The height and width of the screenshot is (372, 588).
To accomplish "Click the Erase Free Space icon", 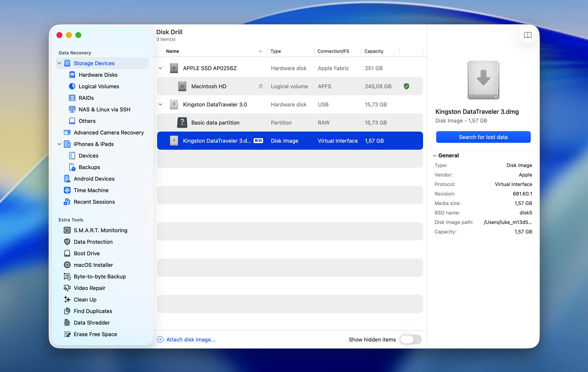I will (x=67, y=334).
